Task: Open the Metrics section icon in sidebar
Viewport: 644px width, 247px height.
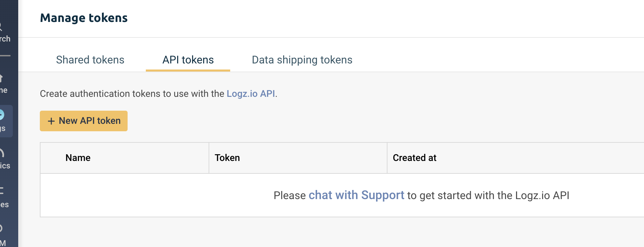Action: pyautogui.click(x=3, y=159)
